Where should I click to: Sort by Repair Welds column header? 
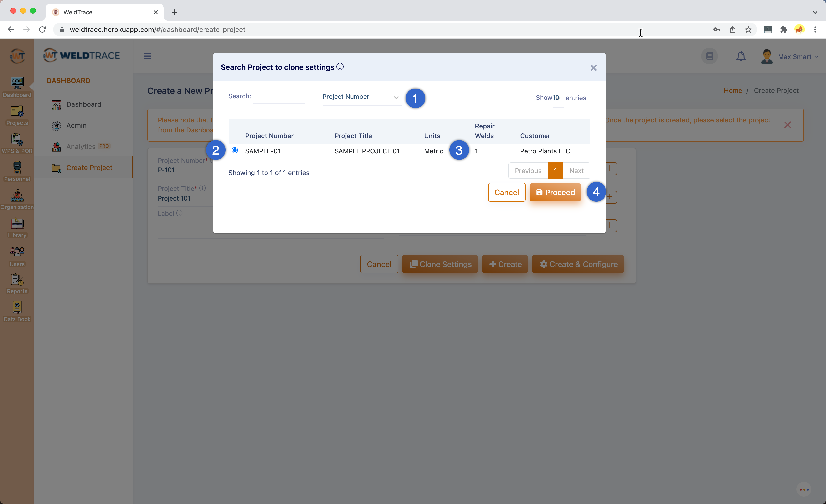484,131
